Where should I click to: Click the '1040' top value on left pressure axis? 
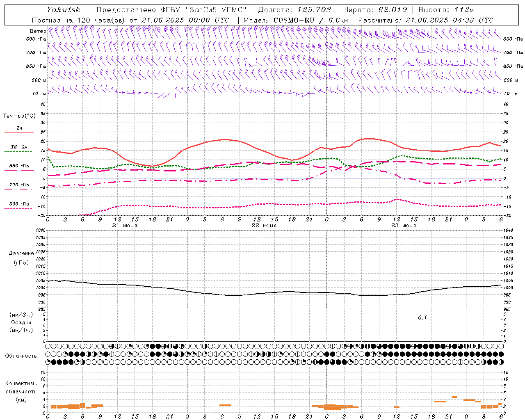click(41, 231)
